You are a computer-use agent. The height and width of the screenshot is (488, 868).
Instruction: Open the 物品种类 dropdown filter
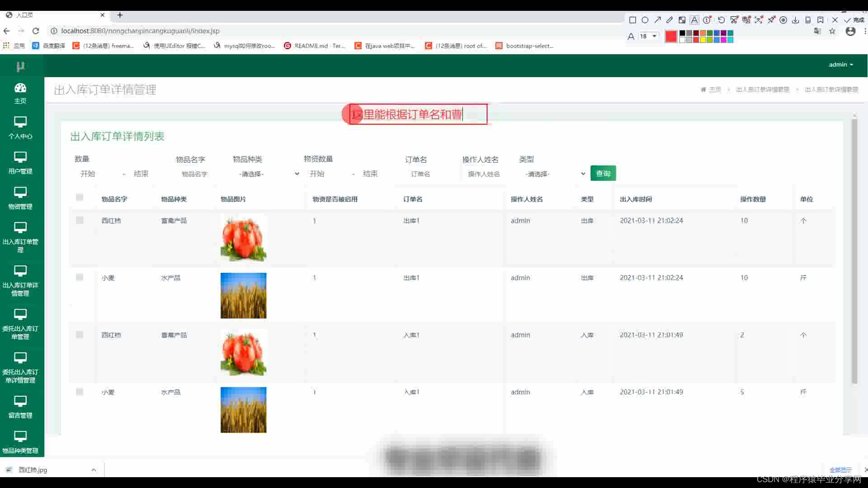click(x=268, y=174)
